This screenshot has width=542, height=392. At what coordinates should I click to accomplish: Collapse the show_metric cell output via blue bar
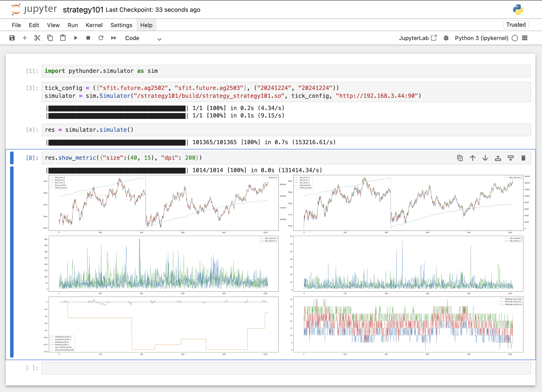click(x=12, y=262)
